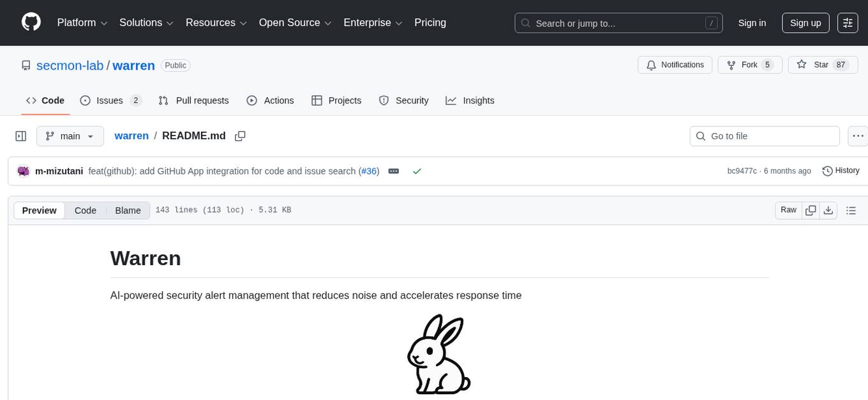Open pull request #36

369,171
